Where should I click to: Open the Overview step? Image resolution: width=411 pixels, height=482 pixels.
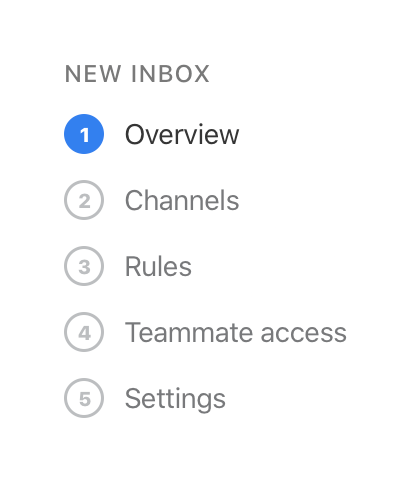(182, 134)
